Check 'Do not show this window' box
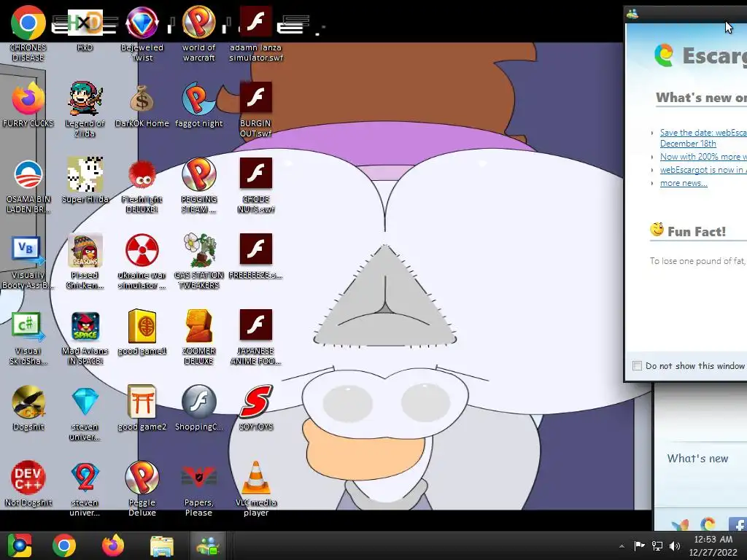 637,366
